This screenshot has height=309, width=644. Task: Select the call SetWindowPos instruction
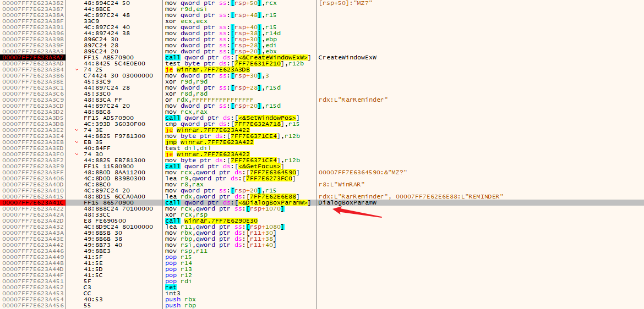coord(232,118)
